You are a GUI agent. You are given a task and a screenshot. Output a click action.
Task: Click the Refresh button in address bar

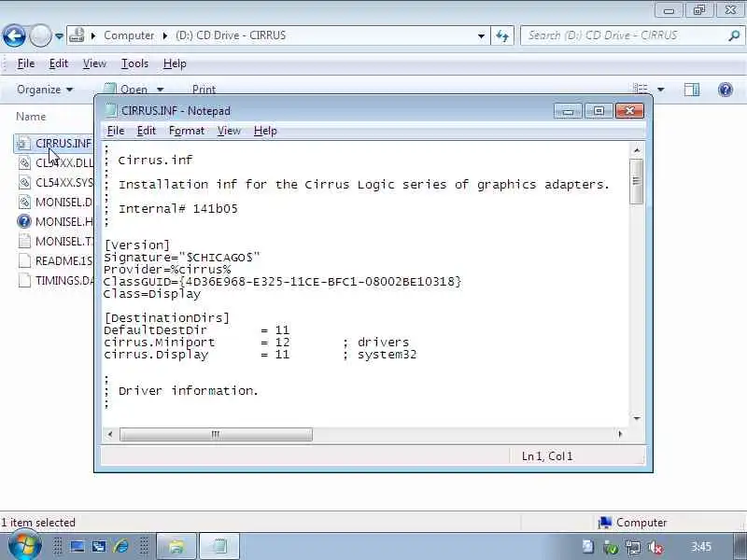(x=502, y=35)
